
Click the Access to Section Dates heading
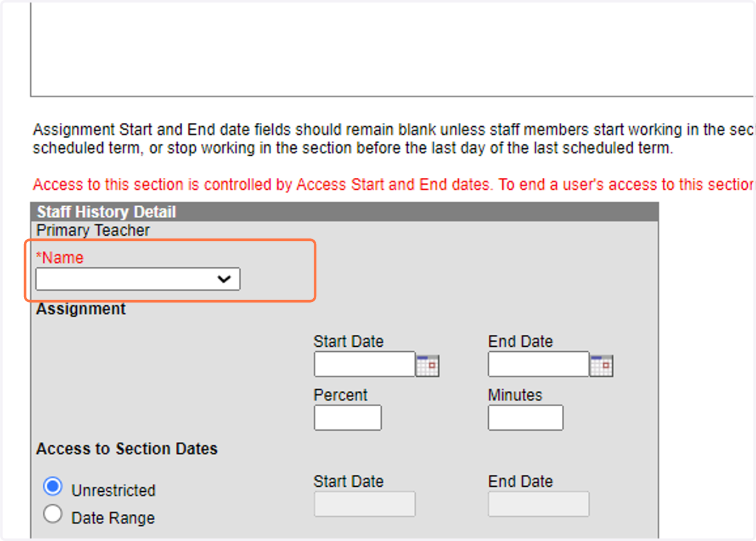tap(127, 449)
